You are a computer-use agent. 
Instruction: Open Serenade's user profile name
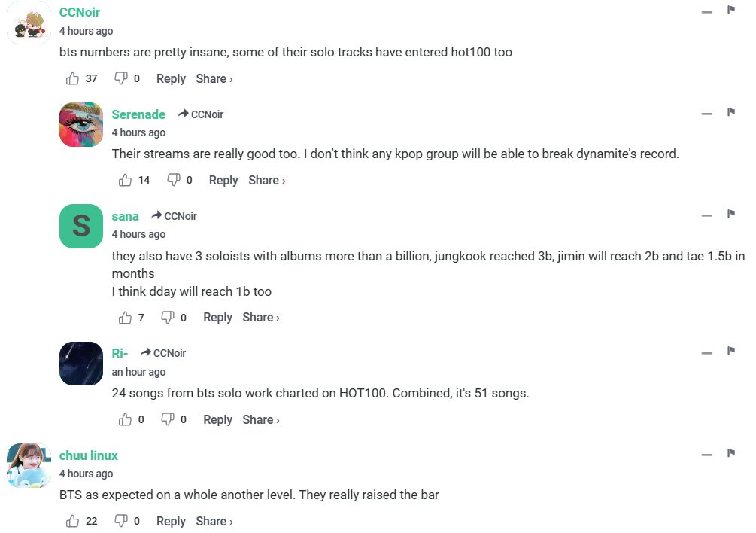pyautogui.click(x=138, y=114)
